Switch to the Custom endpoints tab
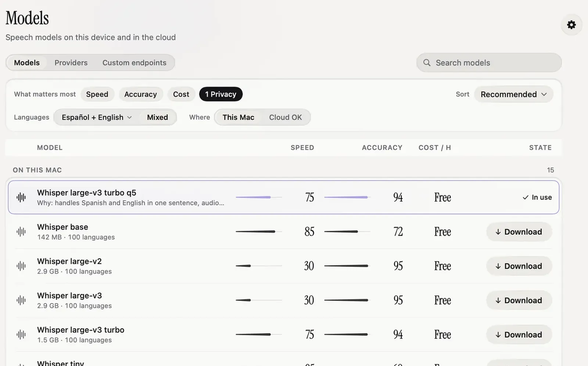 coord(135,63)
